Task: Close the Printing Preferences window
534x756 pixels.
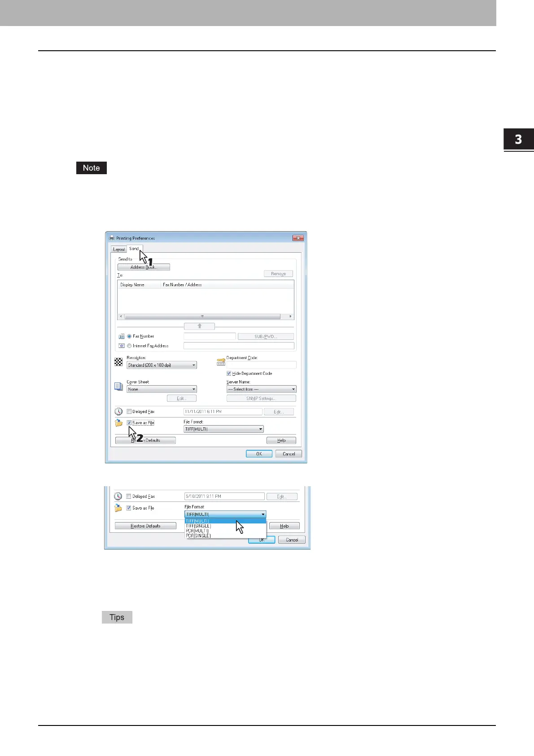Action: [x=299, y=237]
